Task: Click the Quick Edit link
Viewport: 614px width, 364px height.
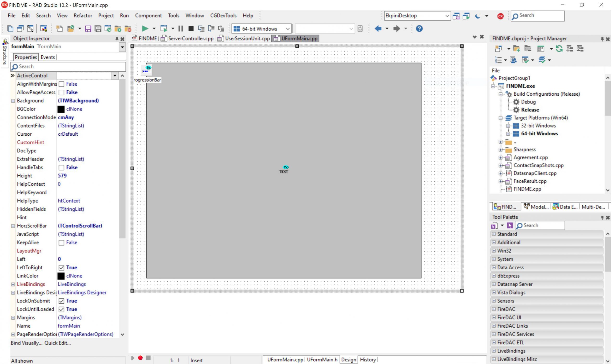Action: click(58, 343)
